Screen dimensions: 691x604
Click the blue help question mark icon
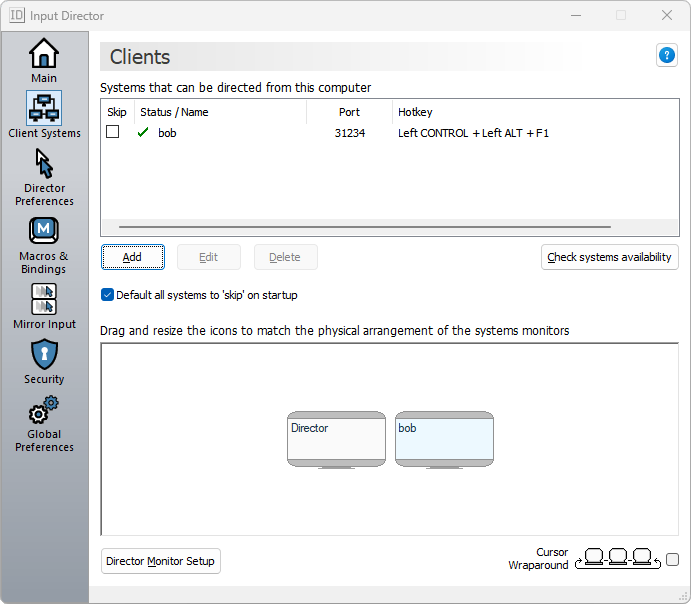(x=667, y=56)
